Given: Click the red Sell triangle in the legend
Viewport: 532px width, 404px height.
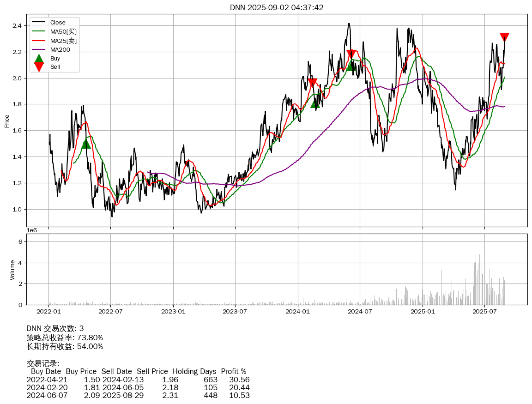Looking at the screenshot, I should [39, 67].
